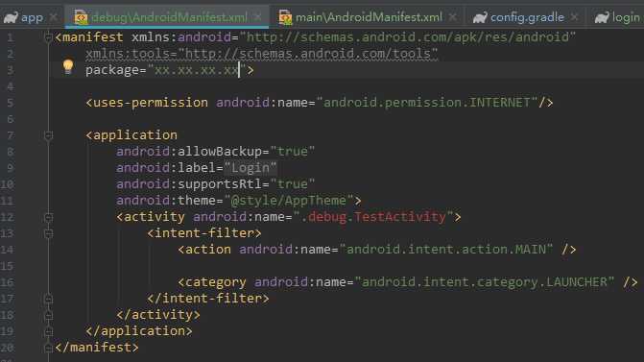This screenshot has height=362, width=644.
Task: Click fold marker at closing manifest line 20
Action: coord(48,348)
